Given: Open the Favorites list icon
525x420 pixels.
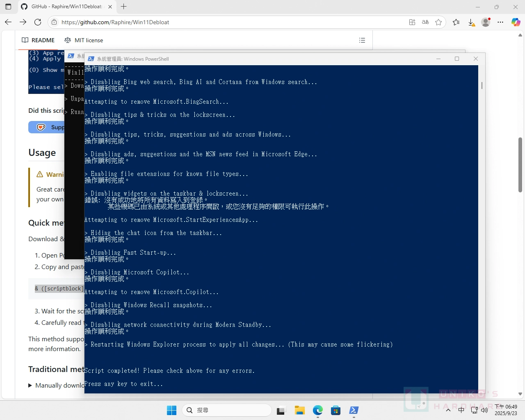Looking at the screenshot, I should pos(456,22).
